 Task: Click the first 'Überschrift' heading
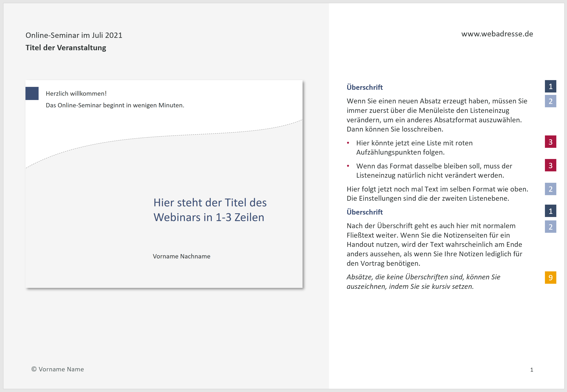[364, 87]
